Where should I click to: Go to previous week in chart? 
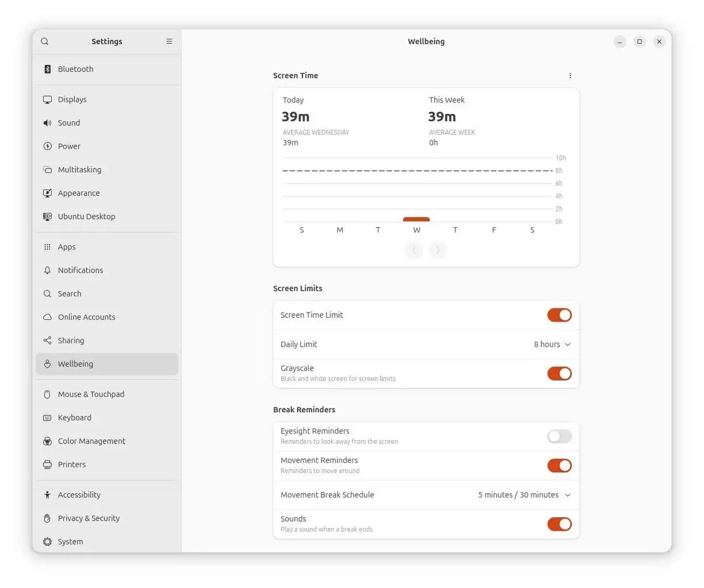414,250
